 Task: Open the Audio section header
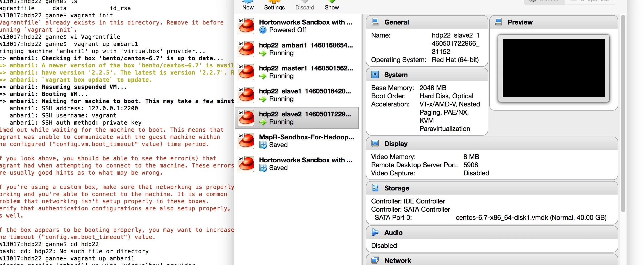click(x=492, y=232)
